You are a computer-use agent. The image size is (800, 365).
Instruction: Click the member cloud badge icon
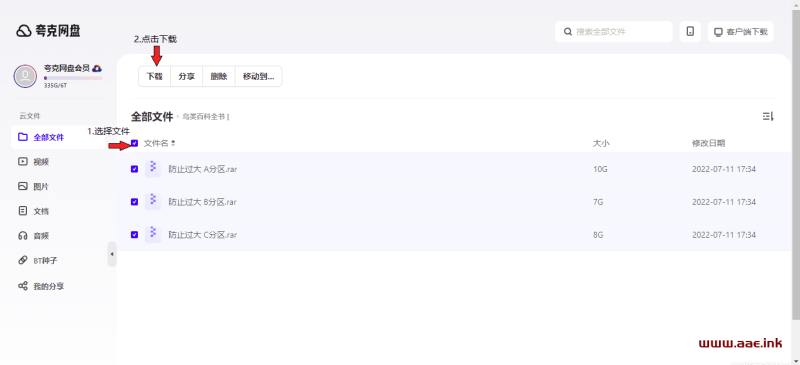pyautogui.click(x=97, y=68)
